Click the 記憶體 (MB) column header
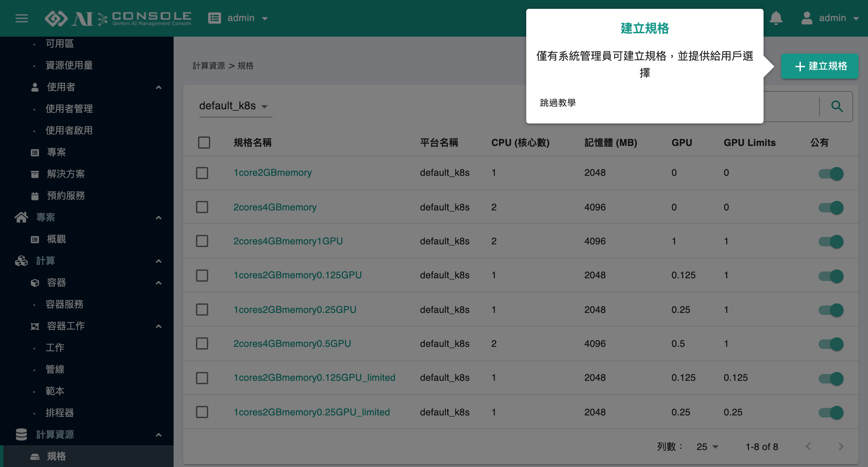 click(x=611, y=143)
